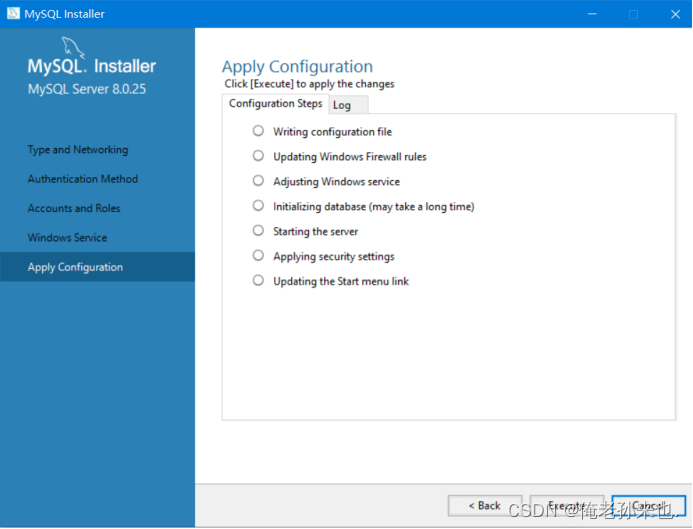The image size is (693, 529).
Task: Go to Accounts and Roles step
Action: (x=74, y=208)
